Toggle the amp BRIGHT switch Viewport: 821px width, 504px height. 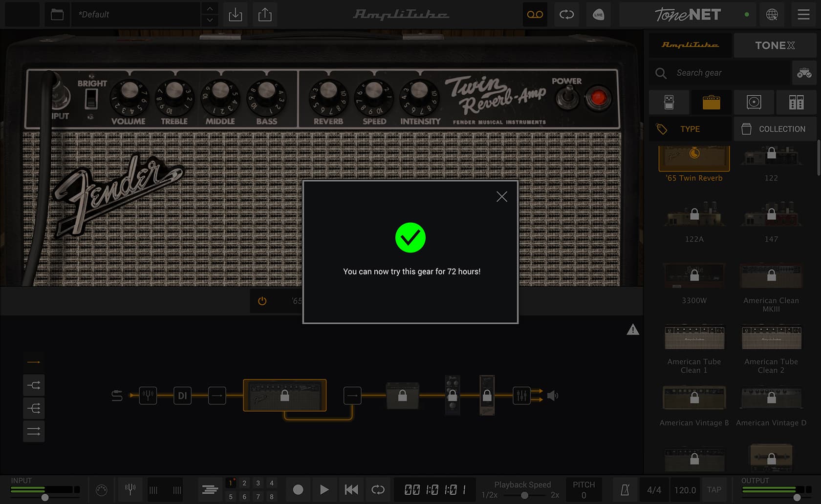tap(91, 100)
